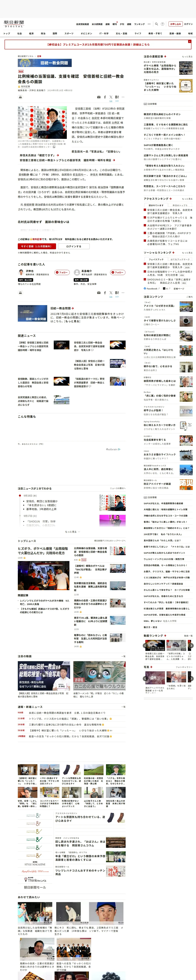Open もっと見る for 注目の連載記事

[x=187, y=56]
